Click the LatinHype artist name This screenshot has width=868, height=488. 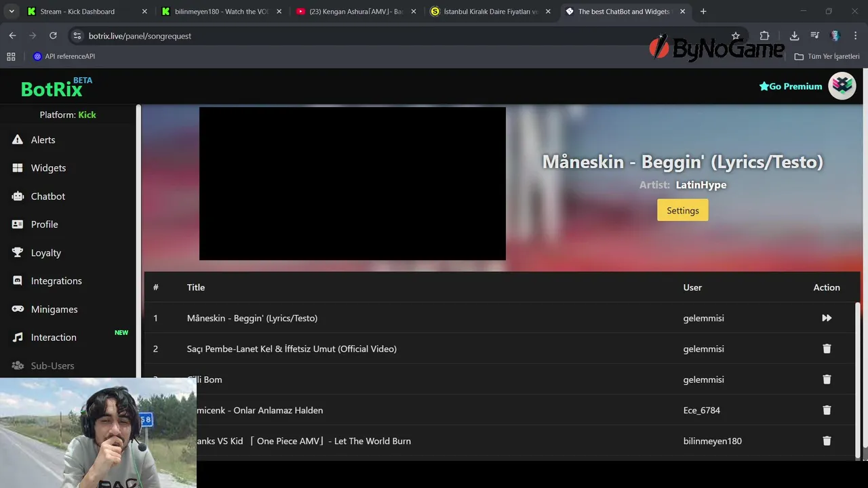point(701,185)
